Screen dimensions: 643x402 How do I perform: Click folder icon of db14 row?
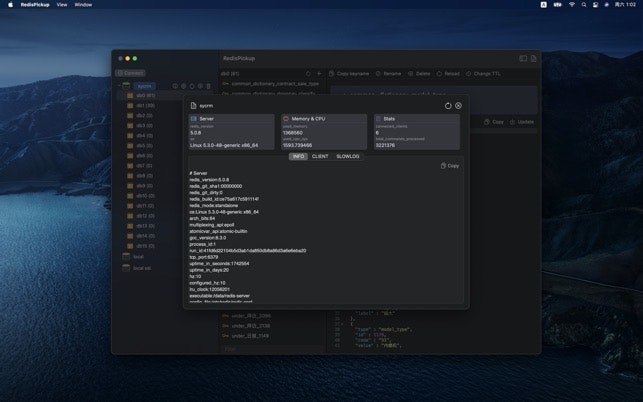[130, 236]
